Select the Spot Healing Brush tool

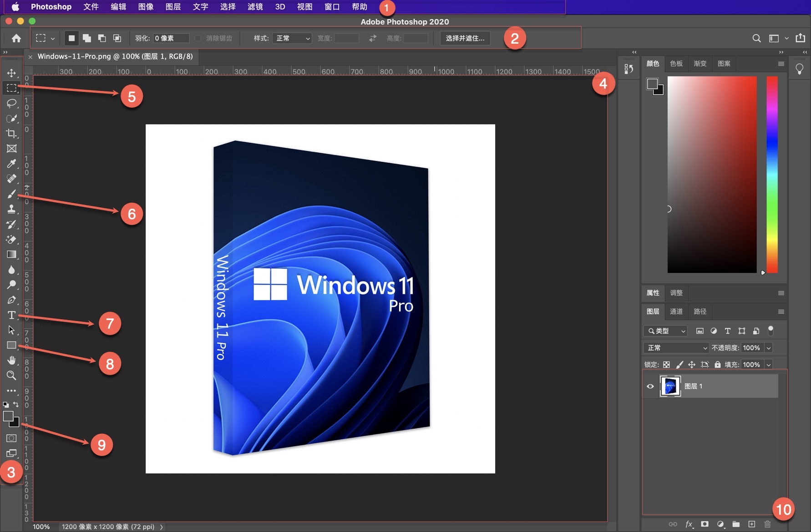(11, 179)
